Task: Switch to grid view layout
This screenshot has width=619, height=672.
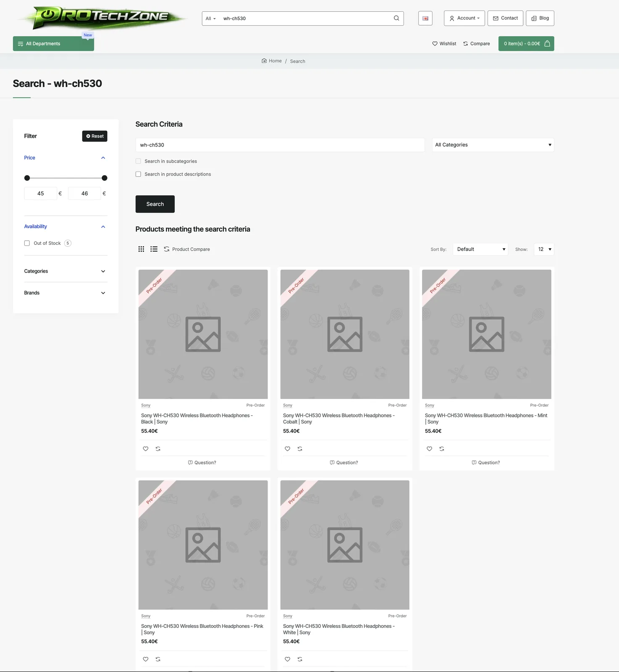Action: coord(141,249)
